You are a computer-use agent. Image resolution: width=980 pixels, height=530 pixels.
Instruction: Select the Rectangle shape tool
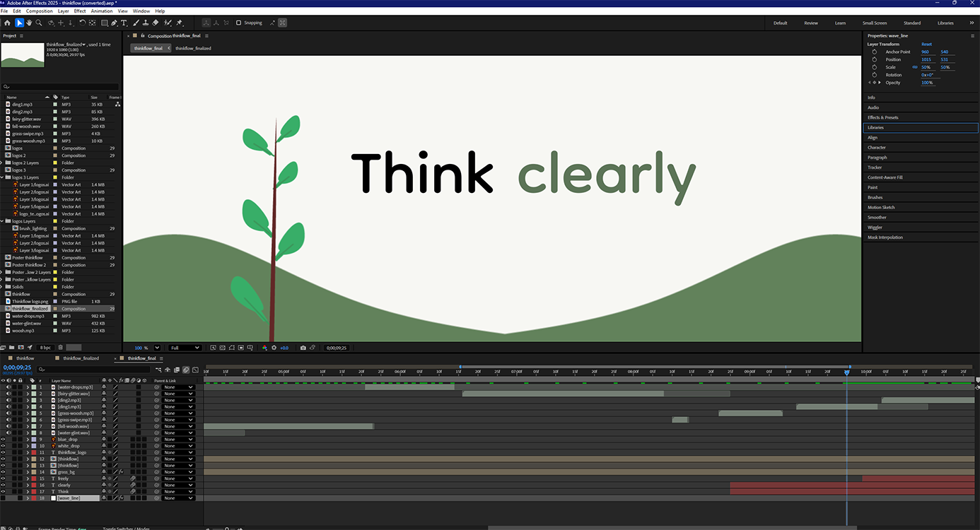pos(105,23)
